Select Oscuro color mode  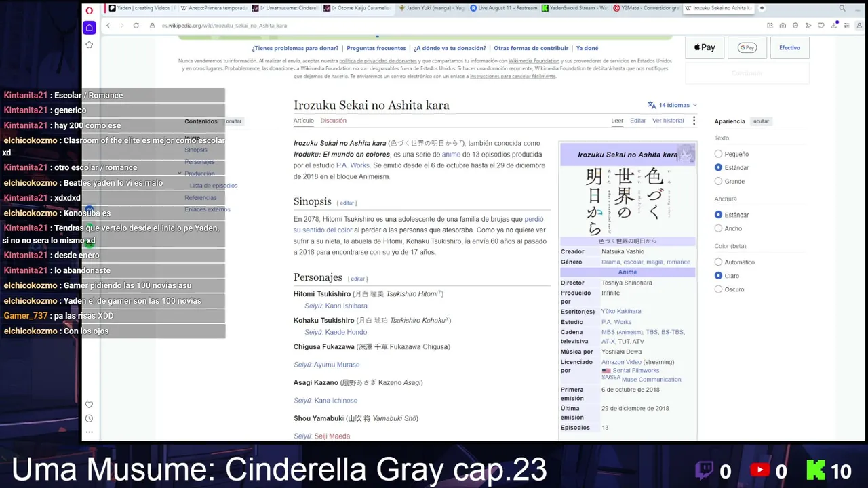click(718, 289)
